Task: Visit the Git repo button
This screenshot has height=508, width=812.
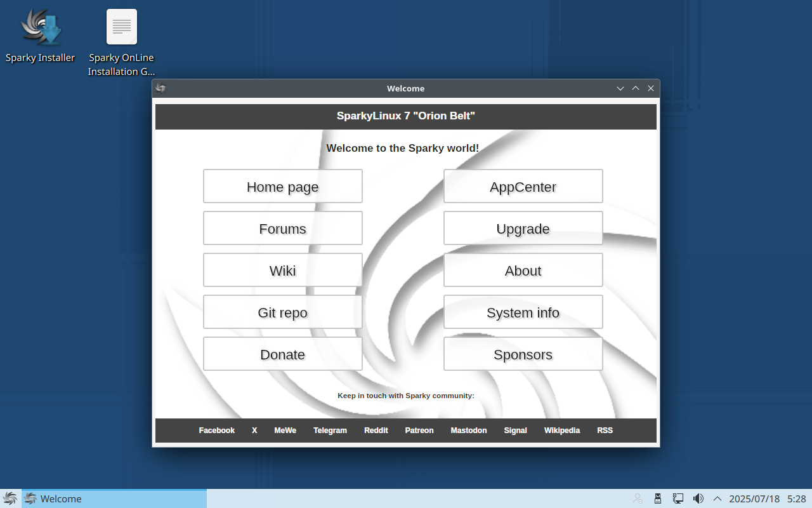Action: [x=283, y=312]
